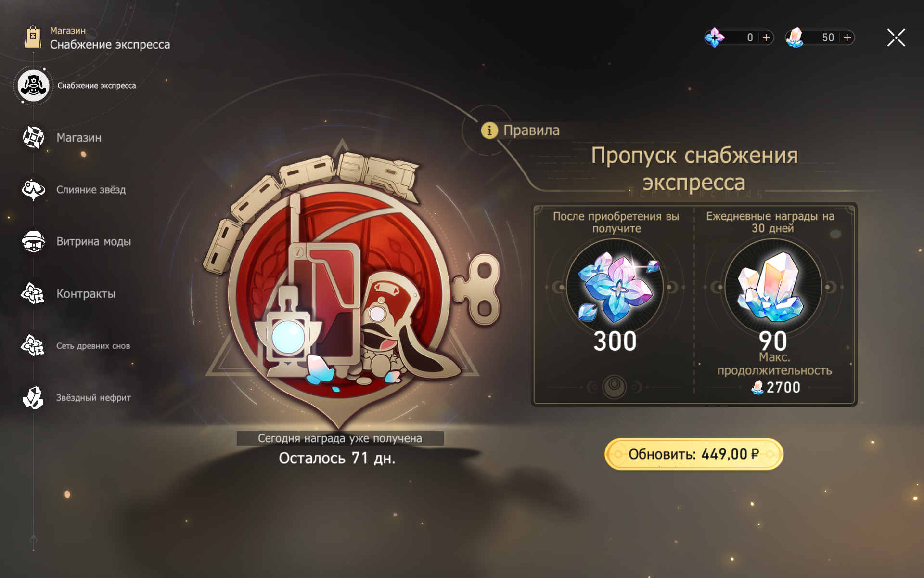Click the 90 Stellar Jade daily reward
The width and height of the screenshot is (924, 578).
(773, 287)
